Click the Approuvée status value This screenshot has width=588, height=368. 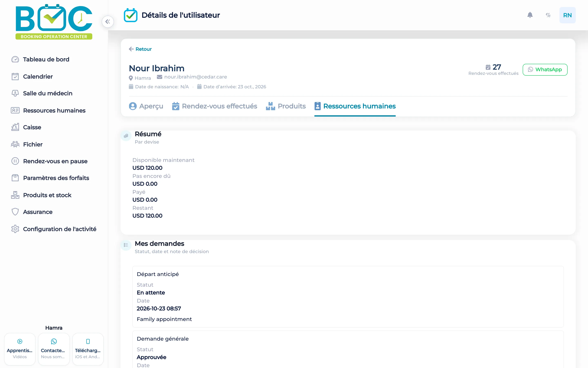pos(151,357)
